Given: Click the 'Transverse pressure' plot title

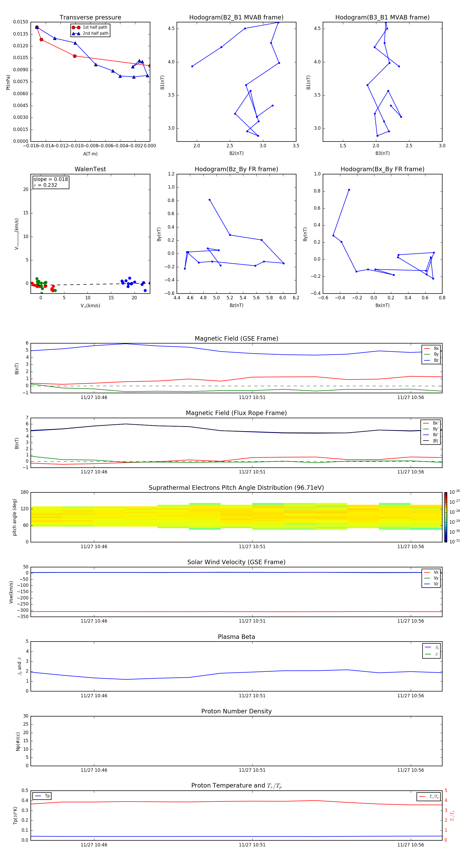Looking at the screenshot, I should pyautogui.click(x=90, y=17).
